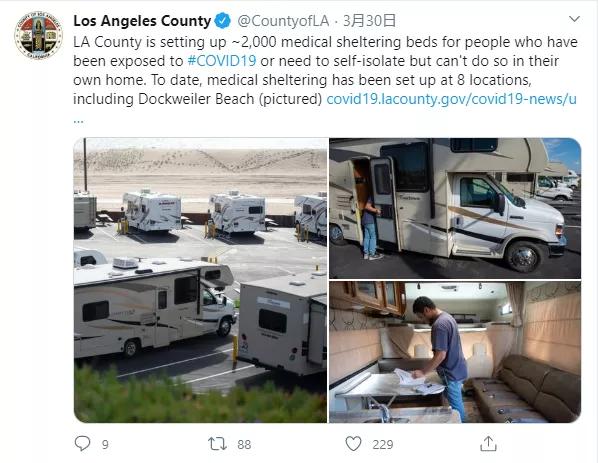This screenshot has width=598, height=463.
Task: Like the tweet with heart icon
Action: pos(353,444)
